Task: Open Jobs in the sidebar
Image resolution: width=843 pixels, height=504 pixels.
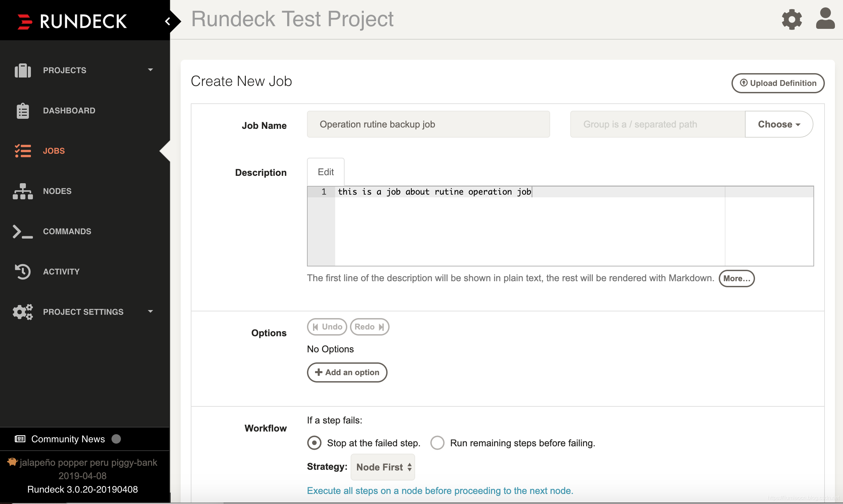Action: (x=54, y=151)
